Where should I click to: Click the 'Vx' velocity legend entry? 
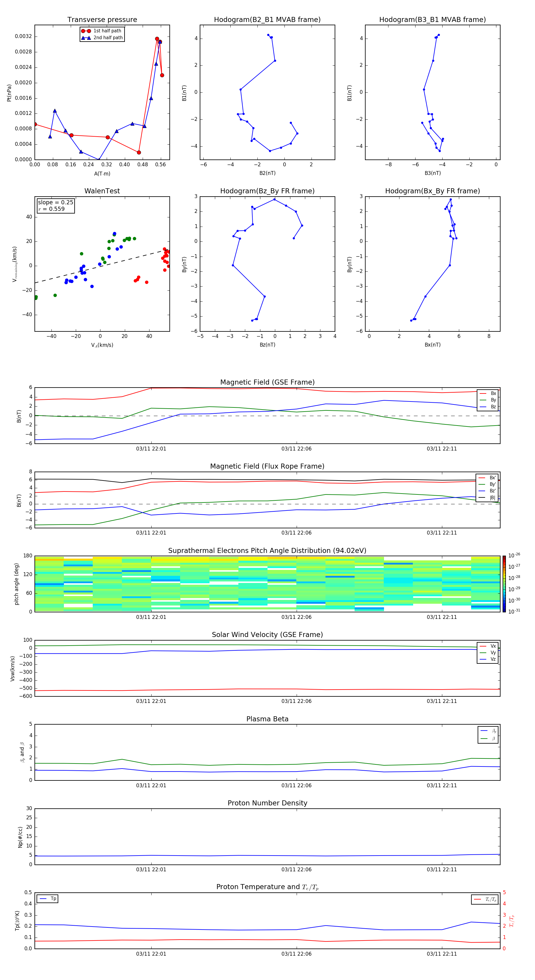tap(488, 646)
